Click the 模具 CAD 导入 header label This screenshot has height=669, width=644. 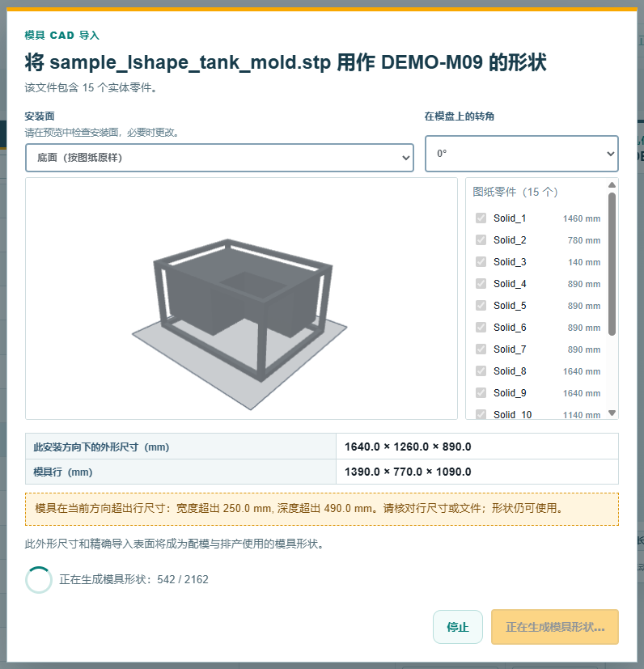61,35
